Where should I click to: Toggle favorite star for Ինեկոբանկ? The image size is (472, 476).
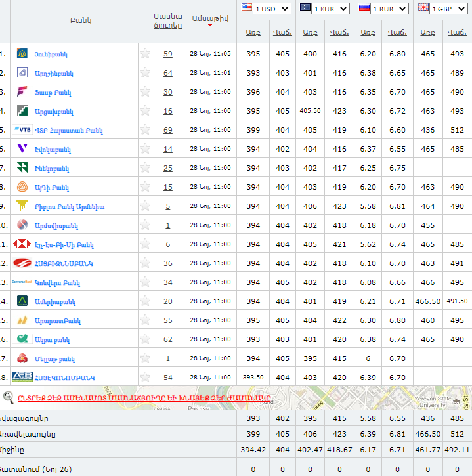[x=145, y=167]
